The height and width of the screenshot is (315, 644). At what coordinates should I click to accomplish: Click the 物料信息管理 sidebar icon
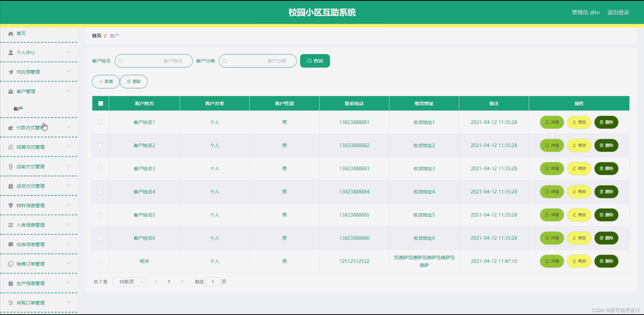(11, 205)
